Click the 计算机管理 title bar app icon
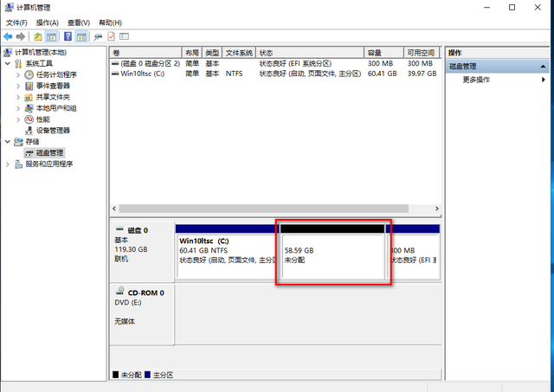554x392 pixels. tap(10, 7)
